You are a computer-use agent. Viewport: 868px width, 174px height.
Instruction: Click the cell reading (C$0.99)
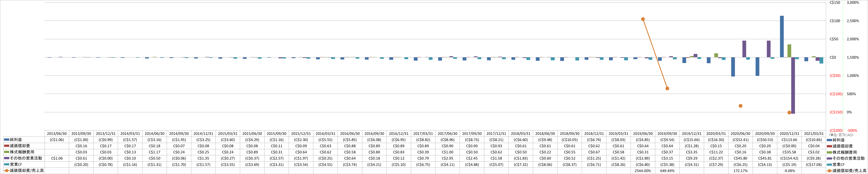(105, 140)
